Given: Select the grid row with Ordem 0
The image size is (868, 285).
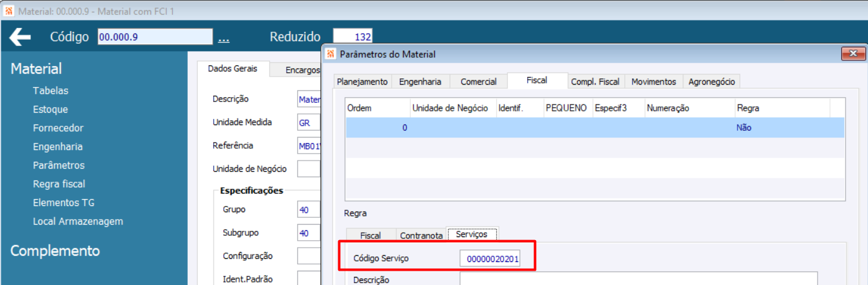Looking at the screenshot, I should pyautogui.click(x=595, y=128).
